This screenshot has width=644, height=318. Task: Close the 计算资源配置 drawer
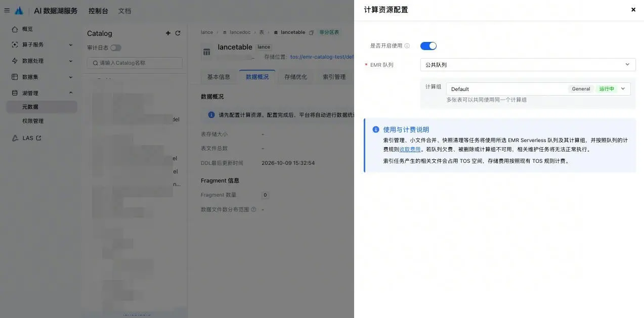coord(633,10)
